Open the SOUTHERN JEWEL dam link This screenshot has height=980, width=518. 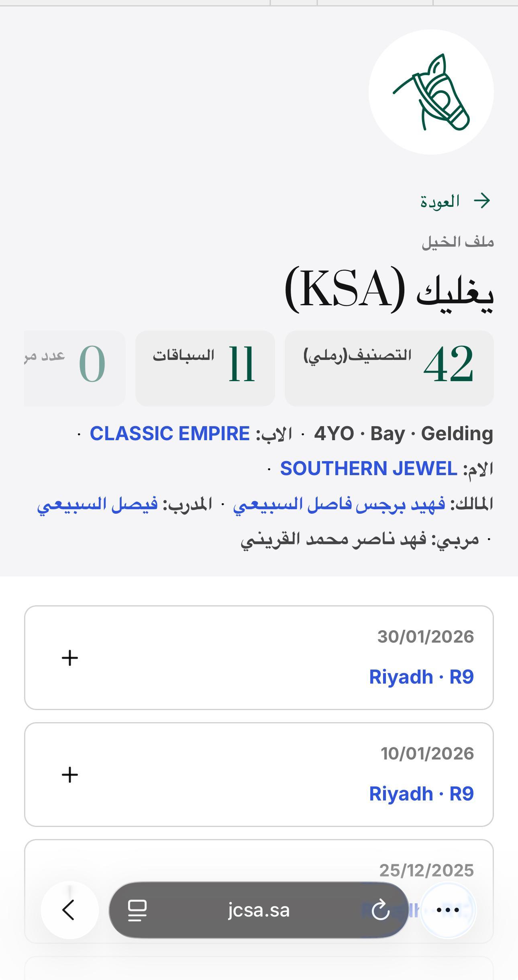[368, 469]
